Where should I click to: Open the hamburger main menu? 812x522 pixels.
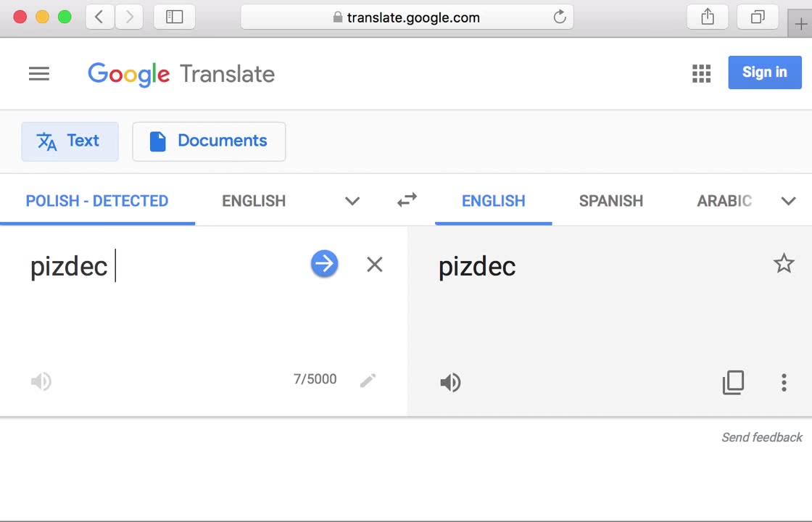39,73
